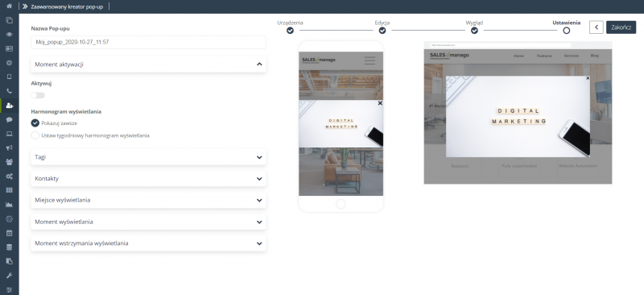Open the laptop sidebar icon

click(10, 134)
